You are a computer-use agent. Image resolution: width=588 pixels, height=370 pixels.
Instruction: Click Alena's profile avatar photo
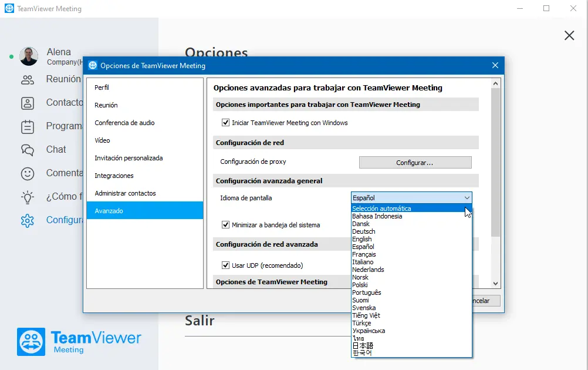click(29, 56)
